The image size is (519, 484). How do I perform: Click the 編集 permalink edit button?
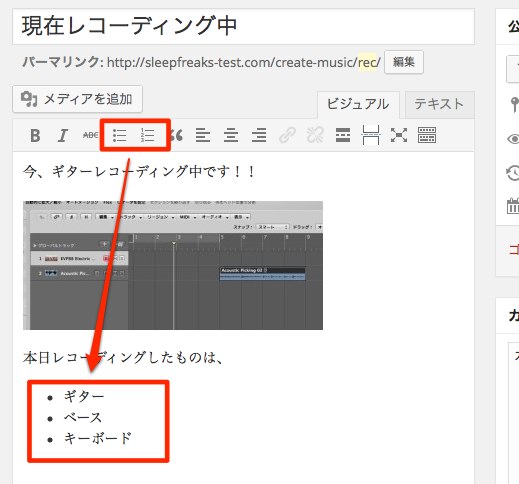[x=404, y=62]
